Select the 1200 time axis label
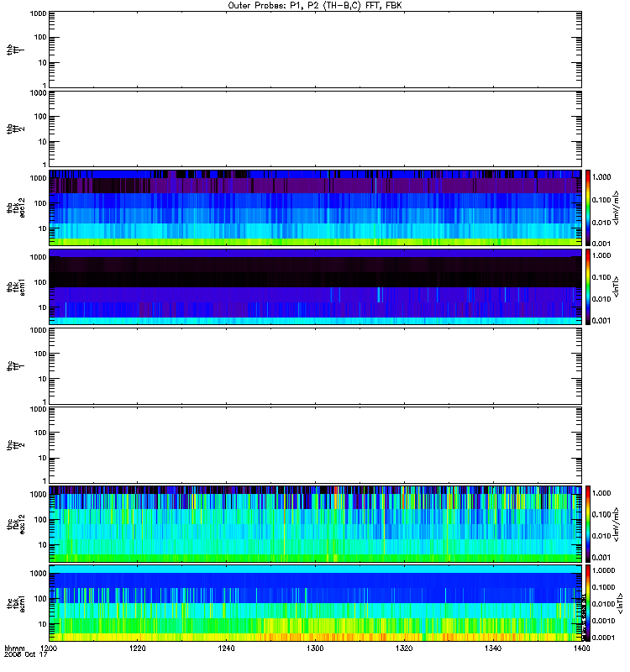Image resolution: width=630 pixels, height=672 pixels. (49, 648)
